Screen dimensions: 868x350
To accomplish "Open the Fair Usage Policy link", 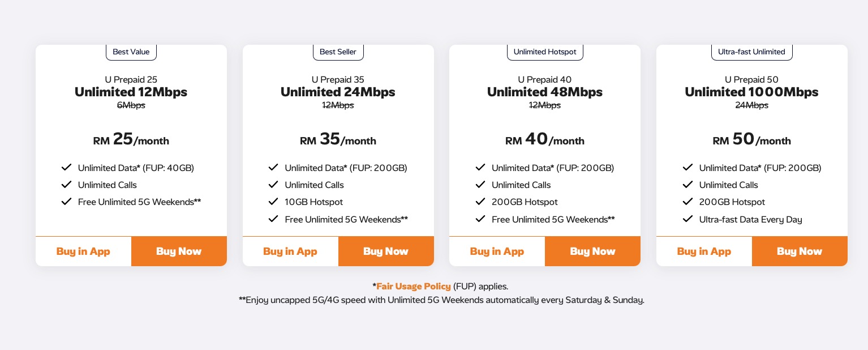I will coord(414,287).
